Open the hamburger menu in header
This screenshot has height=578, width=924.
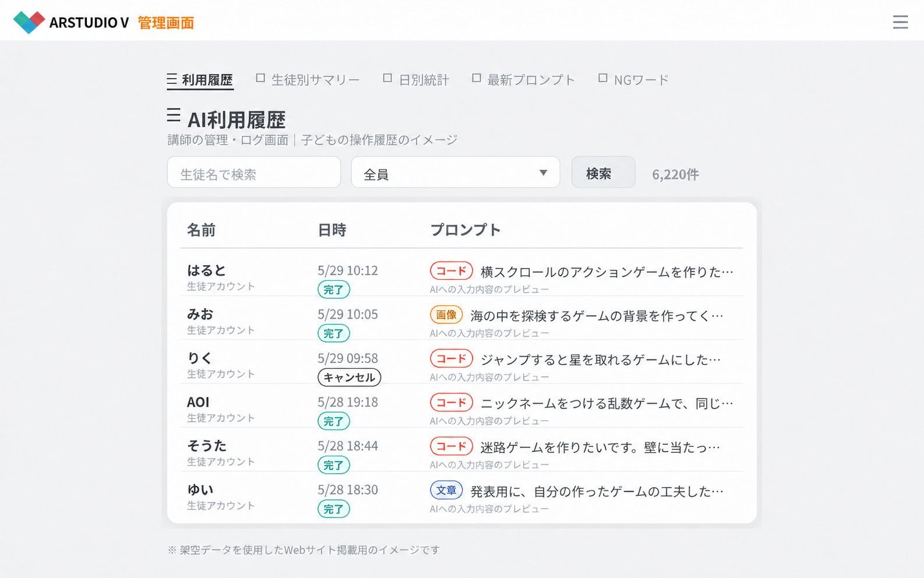(900, 22)
